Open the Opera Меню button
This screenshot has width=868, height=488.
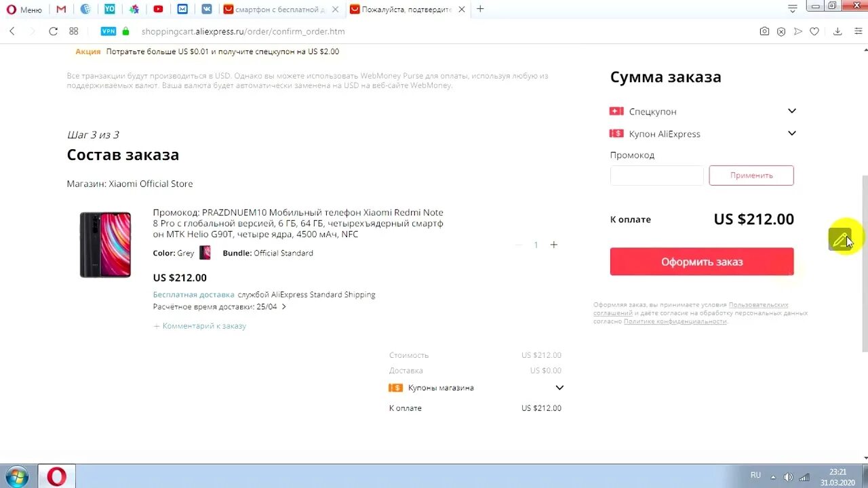tap(24, 9)
